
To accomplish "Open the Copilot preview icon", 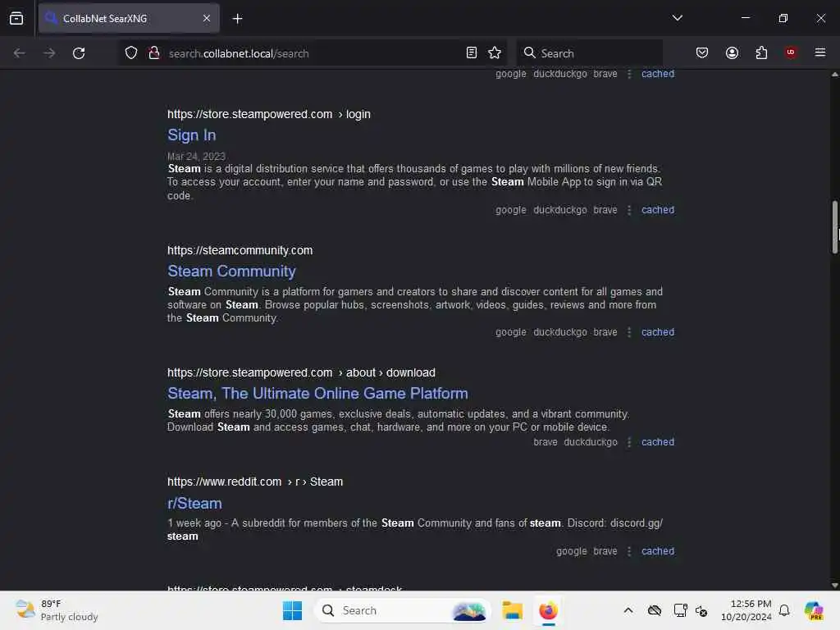I will pos(814,610).
